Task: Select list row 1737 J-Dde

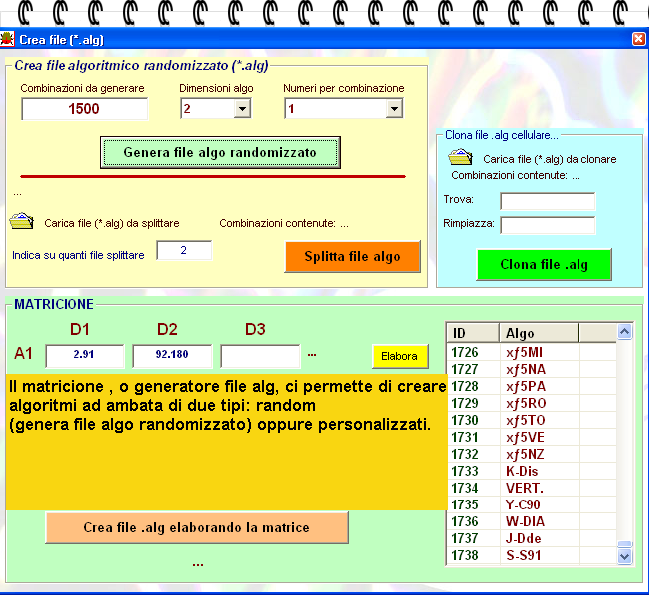Action: (x=531, y=538)
